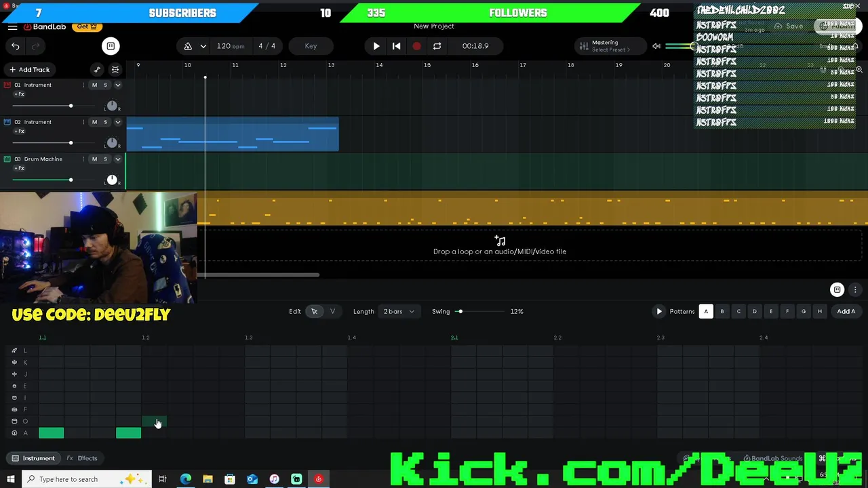This screenshot has height=488, width=868.
Task: Open Mastering Select Preset menu
Action: coord(610,50)
